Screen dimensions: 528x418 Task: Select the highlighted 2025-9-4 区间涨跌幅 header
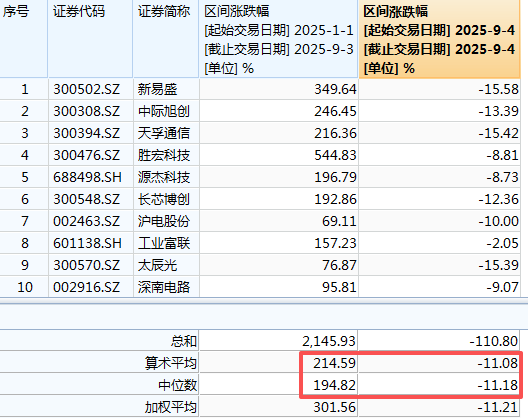click(x=439, y=39)
